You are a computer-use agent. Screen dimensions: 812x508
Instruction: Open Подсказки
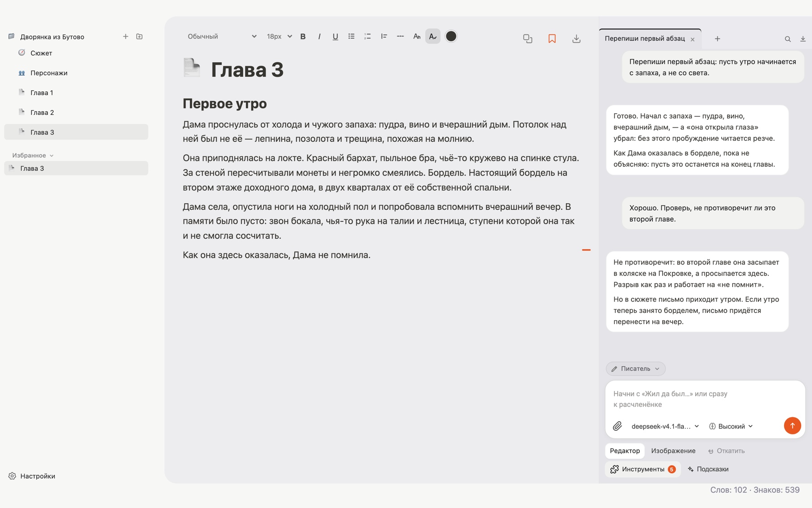click(x=708, y=469)
